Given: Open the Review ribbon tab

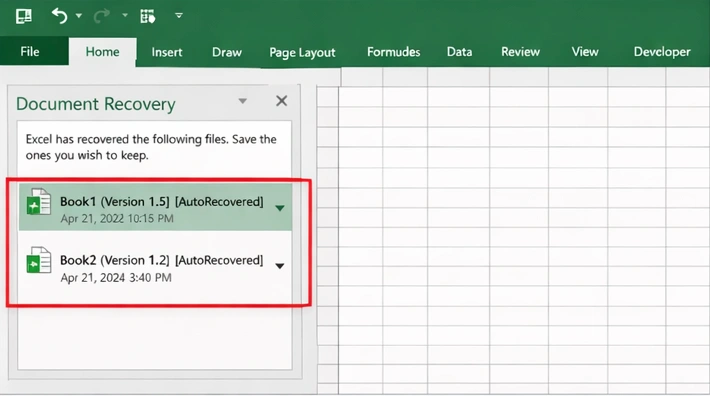Looking at the screenshot, I should coord(520,52).
